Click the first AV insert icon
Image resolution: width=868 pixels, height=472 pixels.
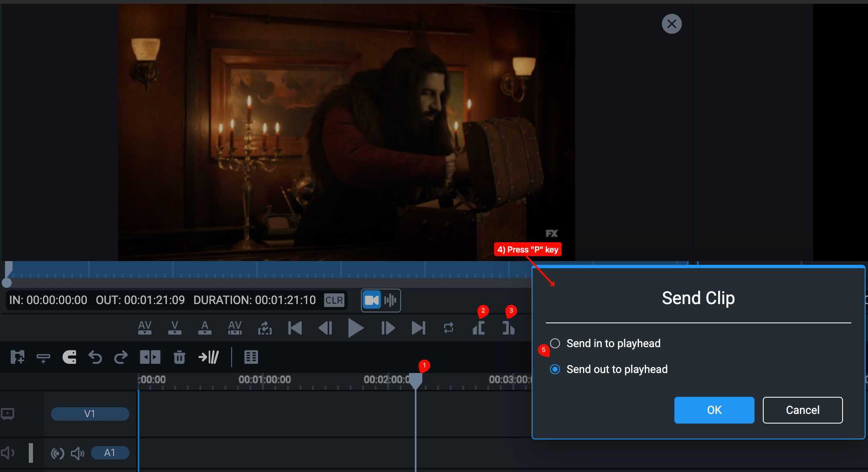click(145, 328)
